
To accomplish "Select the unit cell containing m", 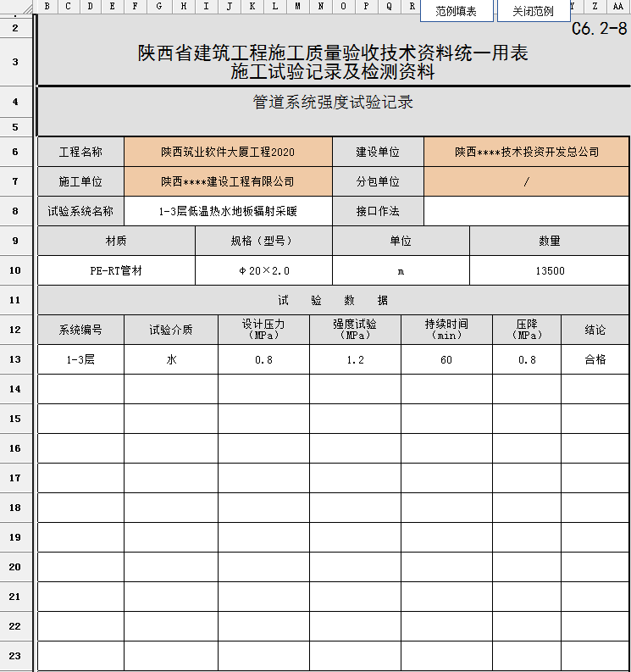I will 401,271.
